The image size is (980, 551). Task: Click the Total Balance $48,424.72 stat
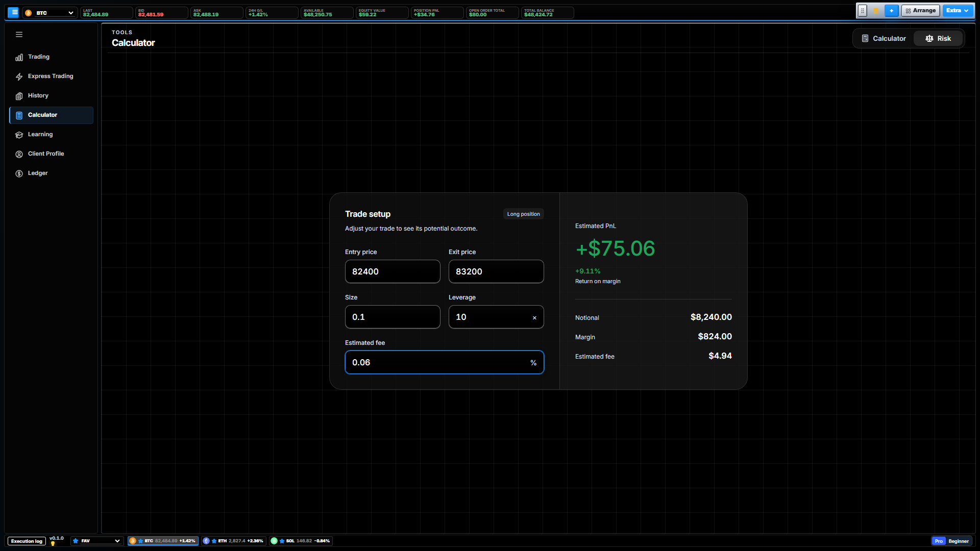(x=547, y=13)
